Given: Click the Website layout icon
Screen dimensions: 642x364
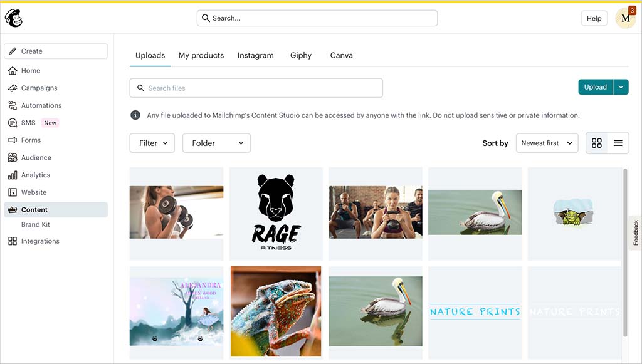Looking at the screenshot, I should (13, 192).
